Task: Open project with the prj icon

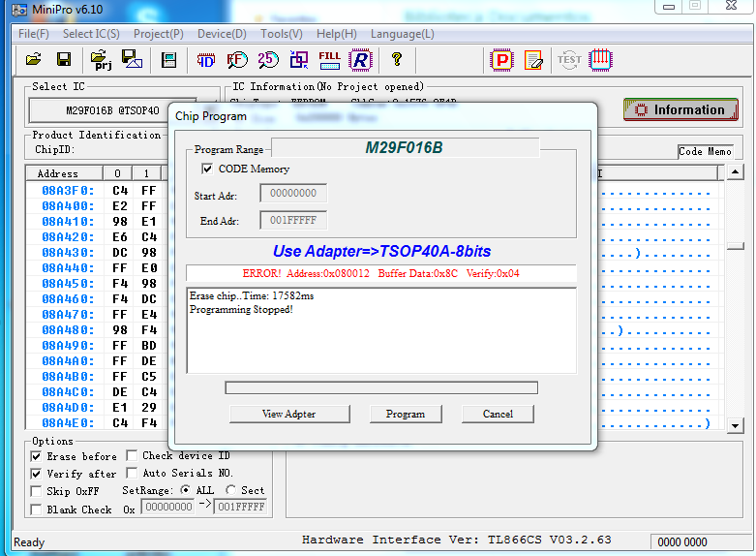Action: 101,60
